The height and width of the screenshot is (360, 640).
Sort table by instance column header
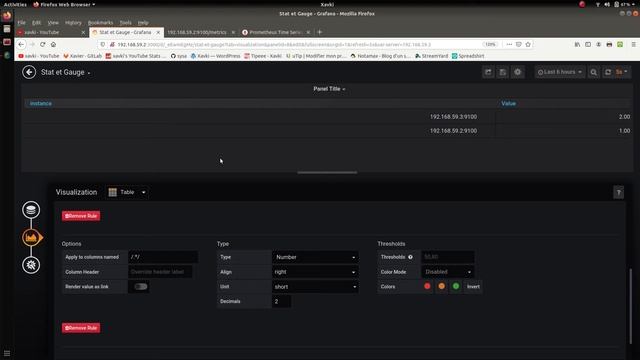point(41,104)
